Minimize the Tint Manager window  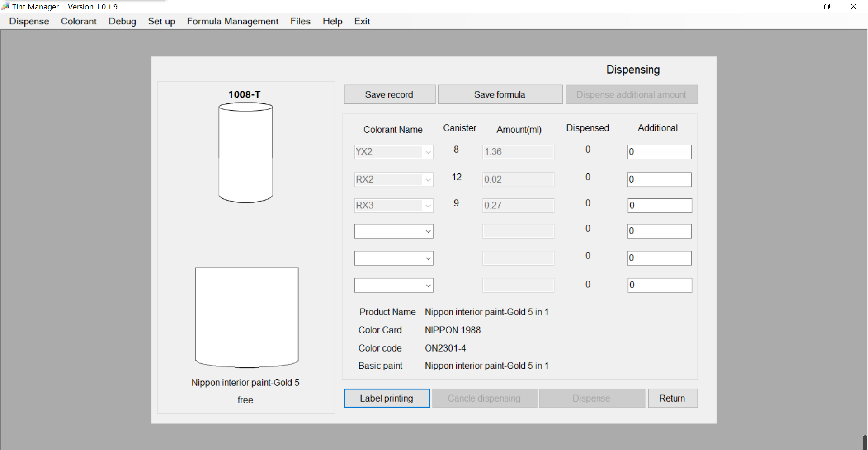[801, 6]
